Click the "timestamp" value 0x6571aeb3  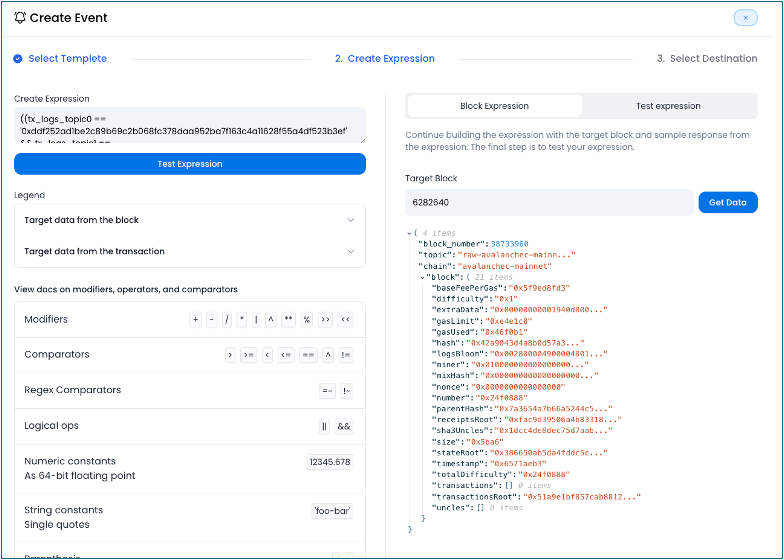coord(518,464)
